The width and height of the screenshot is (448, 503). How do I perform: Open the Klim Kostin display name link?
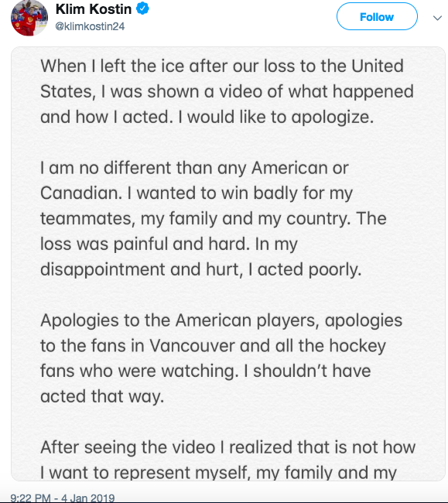(94, 9)
